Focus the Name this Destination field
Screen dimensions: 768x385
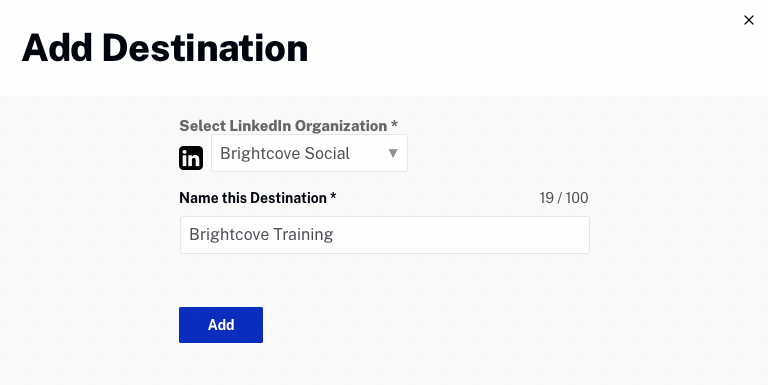pyautogui.click(x=384, y=235)
